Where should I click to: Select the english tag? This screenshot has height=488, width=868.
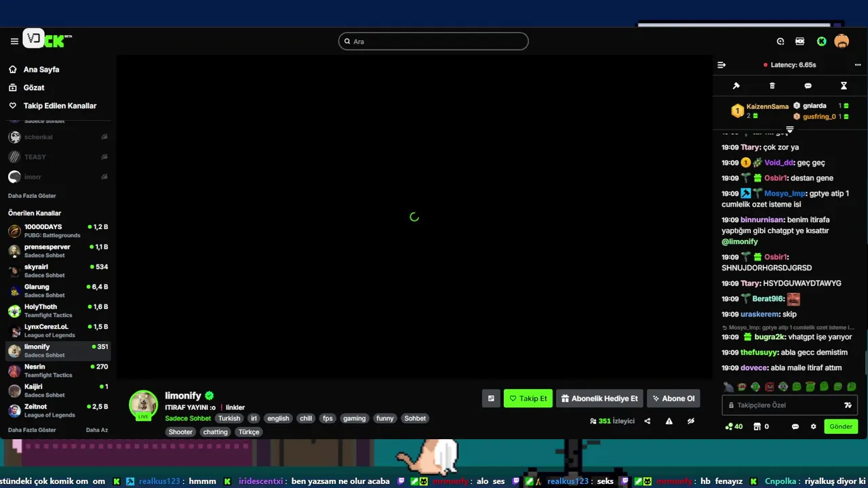coord(278,418)
